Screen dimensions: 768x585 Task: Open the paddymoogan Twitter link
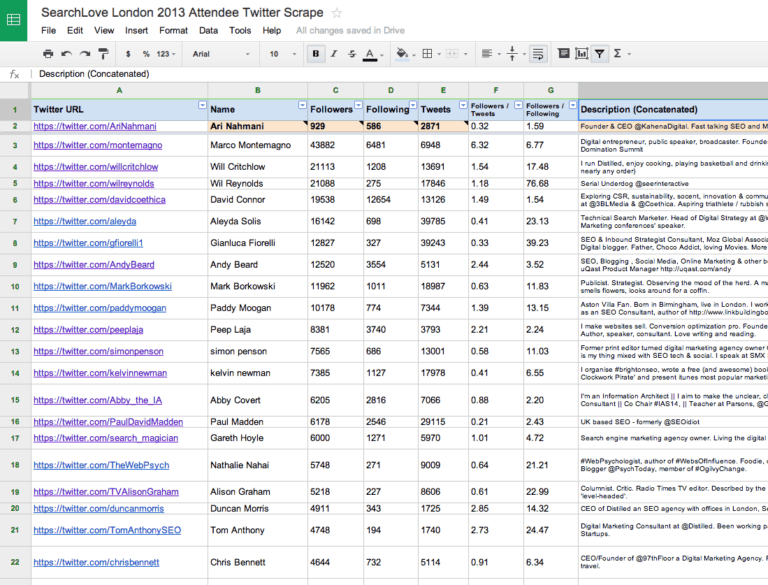coord(100,308)
